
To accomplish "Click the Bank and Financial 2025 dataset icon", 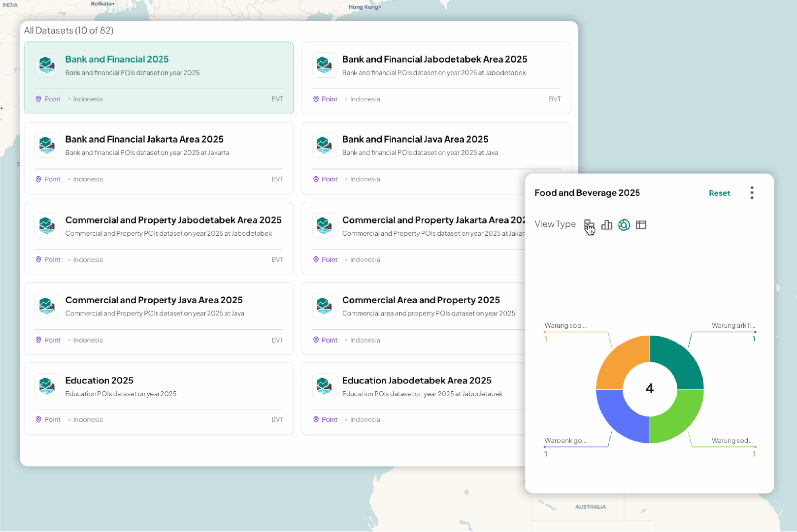I will click(47, 65).
